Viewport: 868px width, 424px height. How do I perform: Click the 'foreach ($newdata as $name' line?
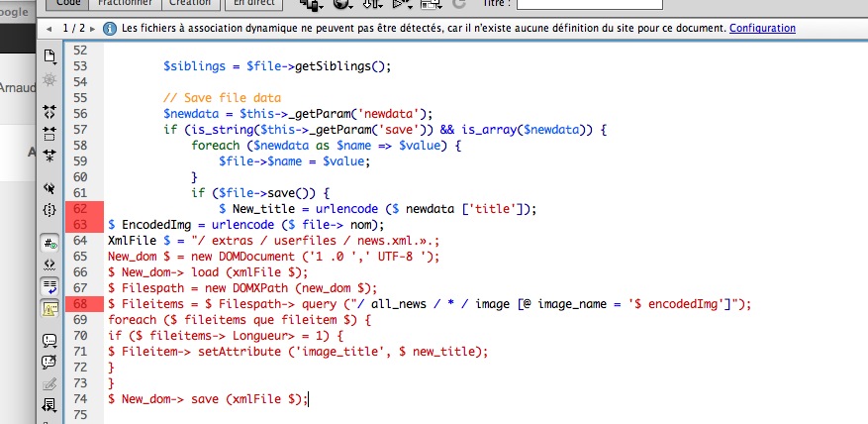tap(326, 146)
